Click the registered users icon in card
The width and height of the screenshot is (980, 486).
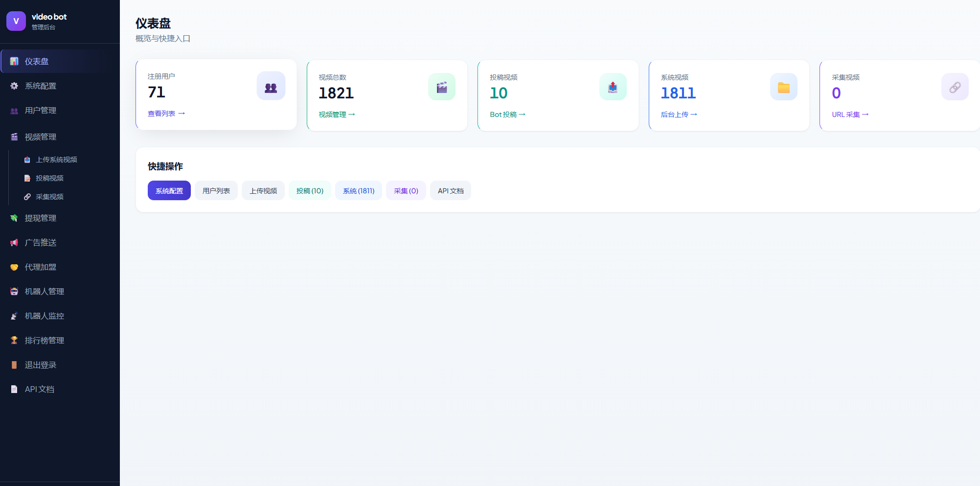271,86
